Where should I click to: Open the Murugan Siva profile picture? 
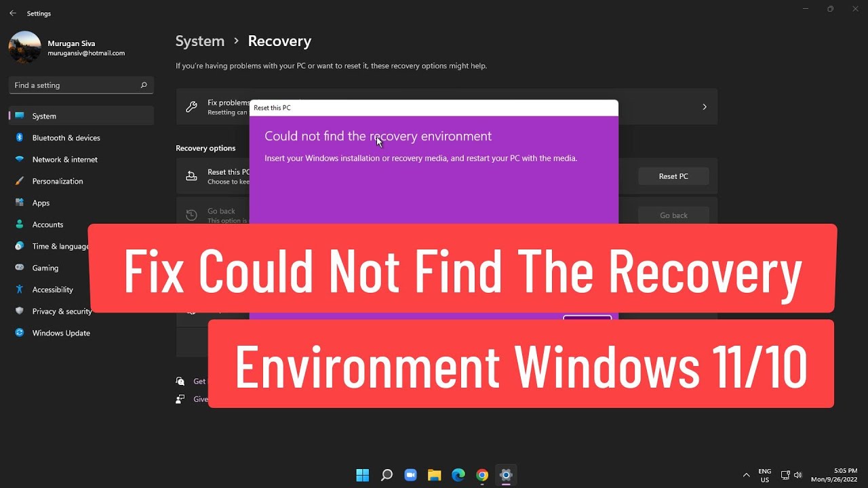click(25, 47)
